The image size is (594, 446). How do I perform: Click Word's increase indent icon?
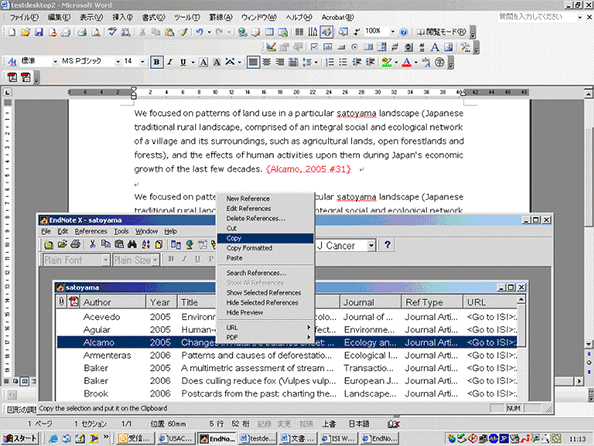tap(370, 62)
